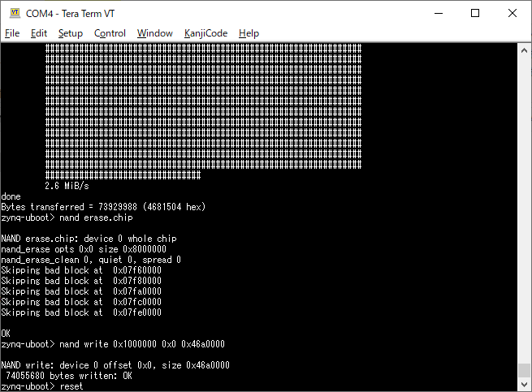The image size is (532, 392).
Task: Open the Control menu
Action: (110, 33)
